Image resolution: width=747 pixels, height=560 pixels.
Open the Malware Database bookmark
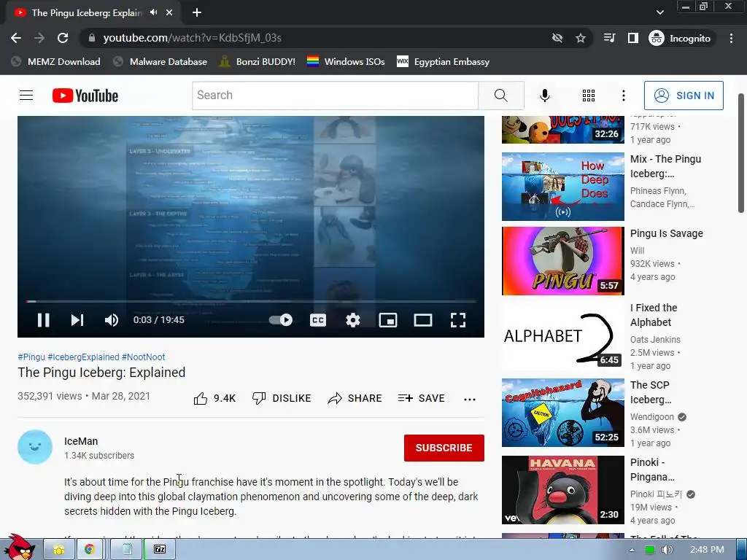(x=160, y=62)
